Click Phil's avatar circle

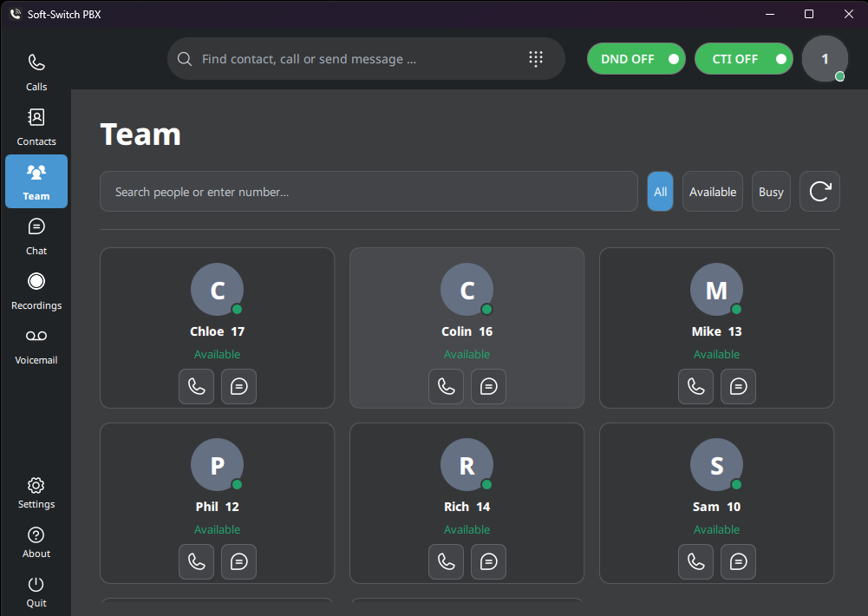tap(217, 465)
